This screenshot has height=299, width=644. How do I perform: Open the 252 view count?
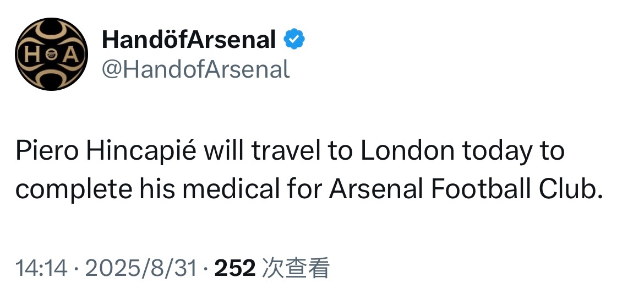click(235, 268)
